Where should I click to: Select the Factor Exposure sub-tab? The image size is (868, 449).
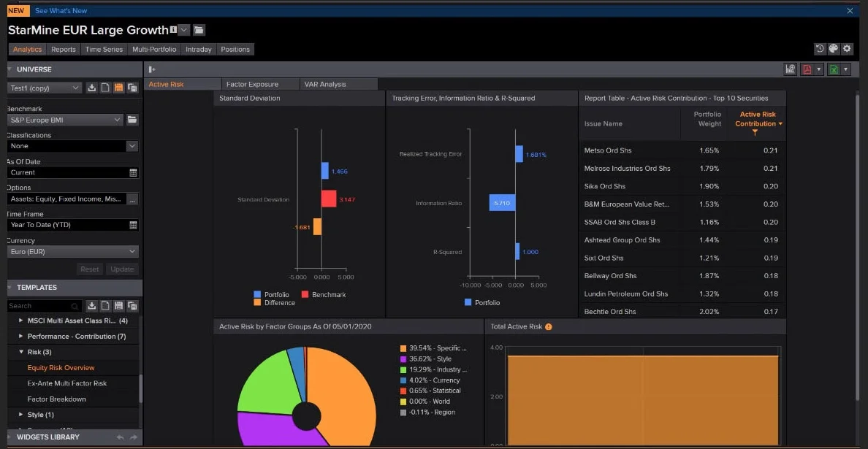tap(260, 84)
